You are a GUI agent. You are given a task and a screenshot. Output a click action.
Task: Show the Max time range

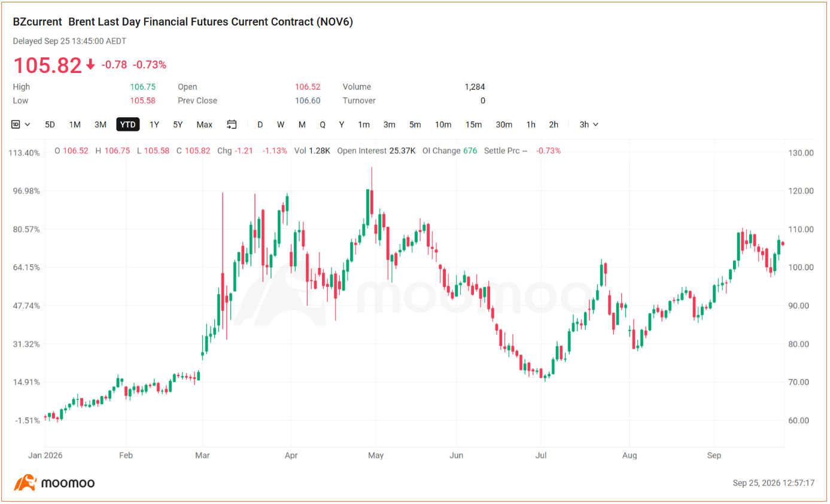205,124
